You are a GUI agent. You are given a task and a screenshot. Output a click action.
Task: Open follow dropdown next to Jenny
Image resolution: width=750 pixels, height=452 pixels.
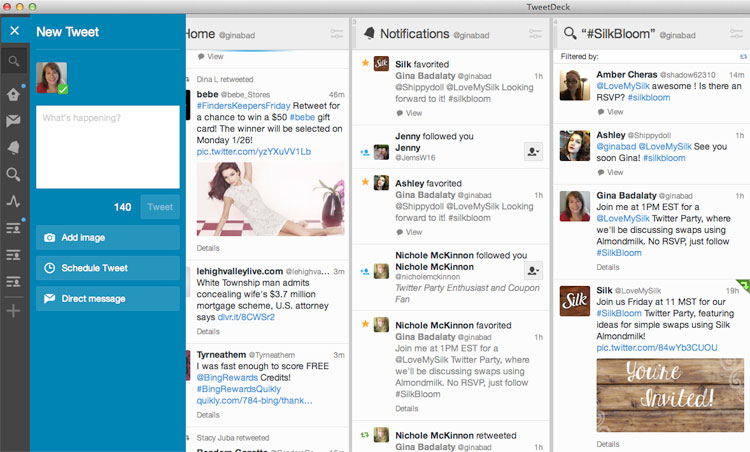click(533, 152)
